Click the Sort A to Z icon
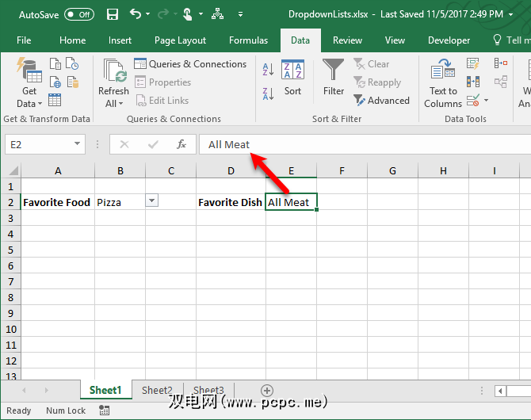 (x=268, y=70)
